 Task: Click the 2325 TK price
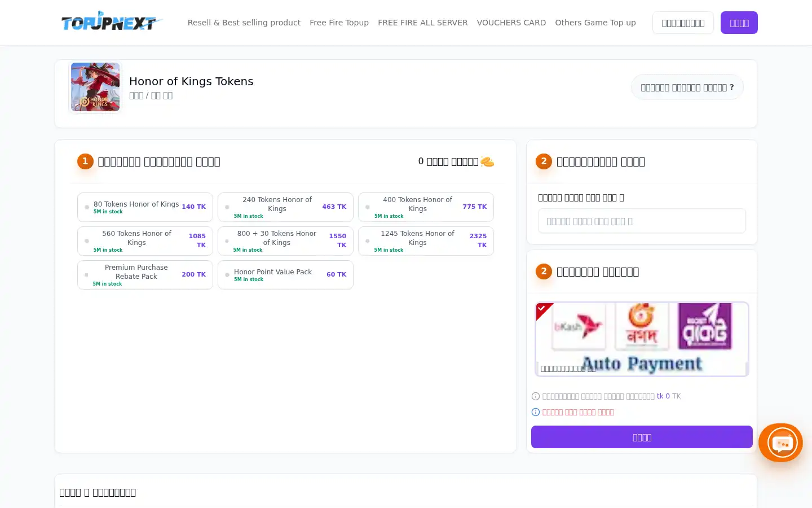[478, 240]
